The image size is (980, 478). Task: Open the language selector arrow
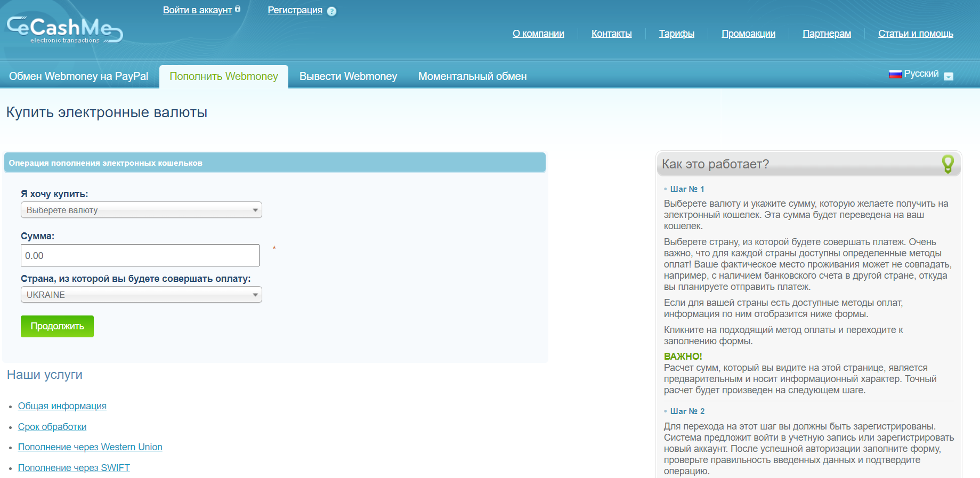tap(949, 76)
